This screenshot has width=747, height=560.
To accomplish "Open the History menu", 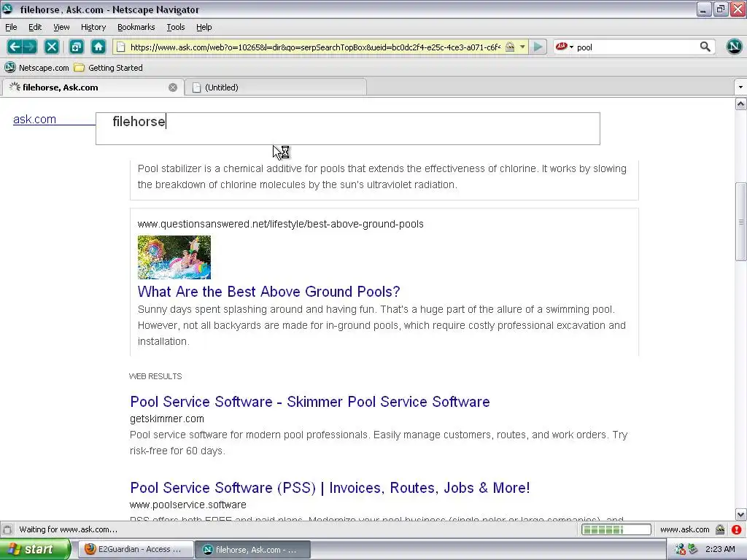I will pos(93,27).
